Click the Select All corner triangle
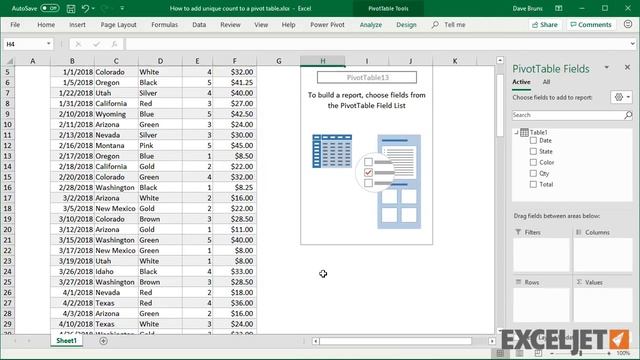This screenshot has height=360, width=640. click(x=9, y=61)
